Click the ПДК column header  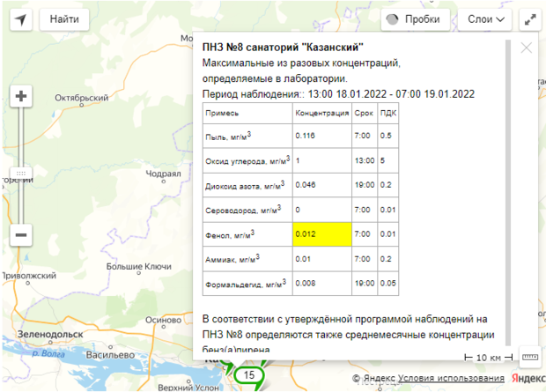387,114
